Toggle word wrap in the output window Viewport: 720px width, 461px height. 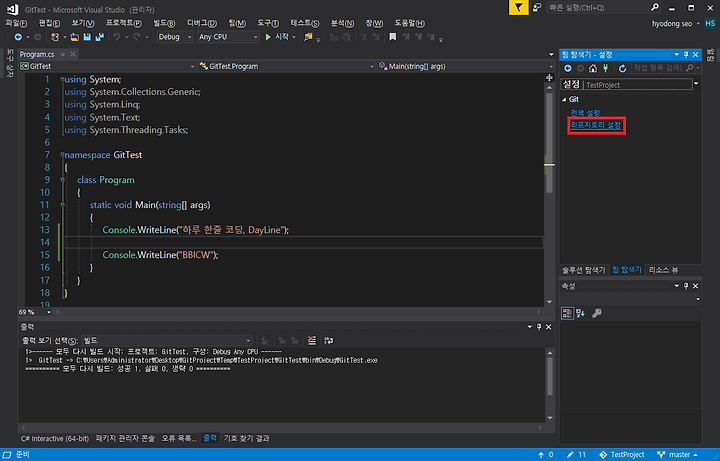click(329, 340)
